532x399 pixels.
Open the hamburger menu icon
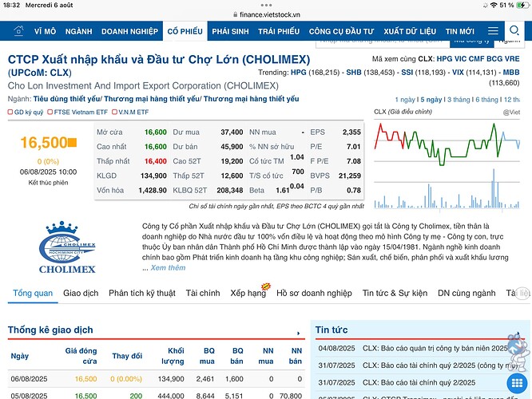click(493, 31)
